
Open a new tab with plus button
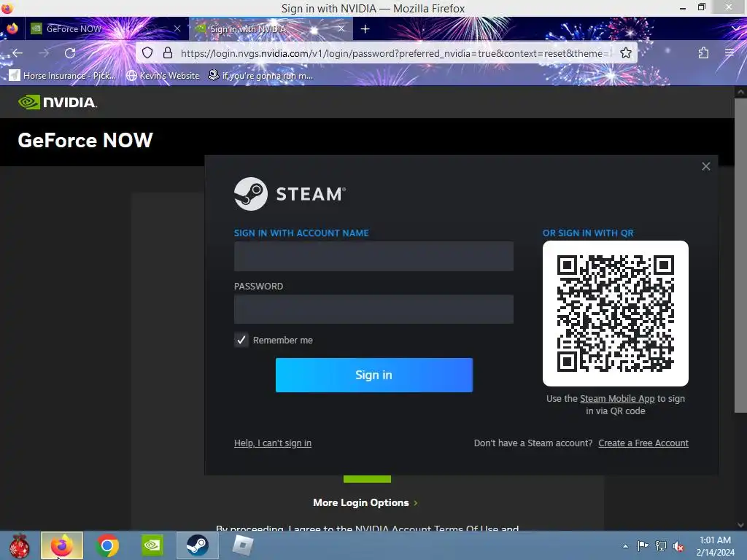pos(365,29)
